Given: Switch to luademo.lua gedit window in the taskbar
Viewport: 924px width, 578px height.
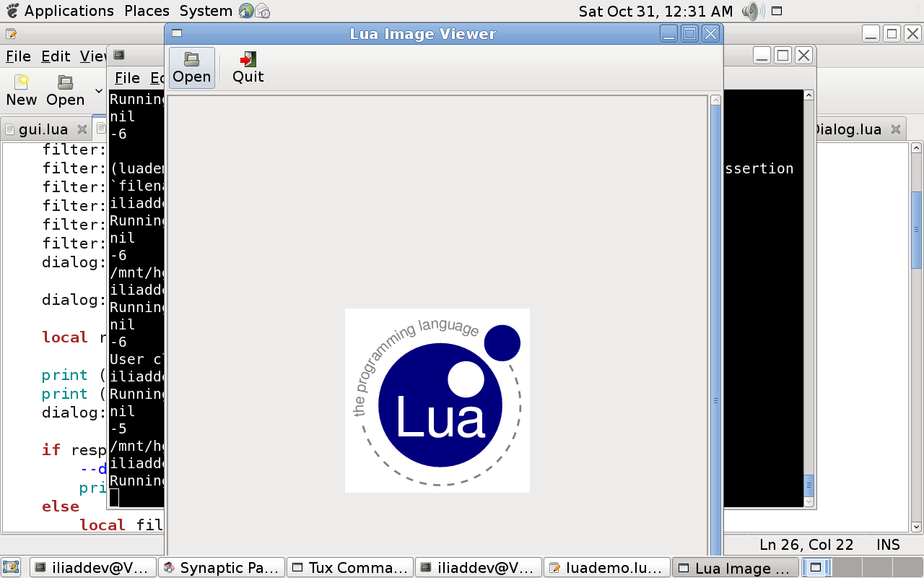Looking at the screenshot, I should (x=606, y=567).
